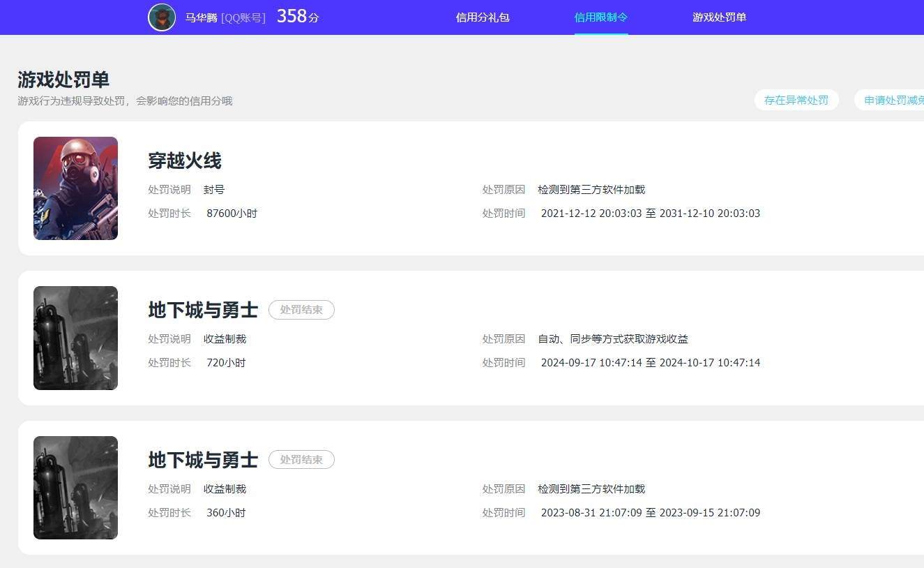Open the 信用分礼包 tab

coord(483,17)
